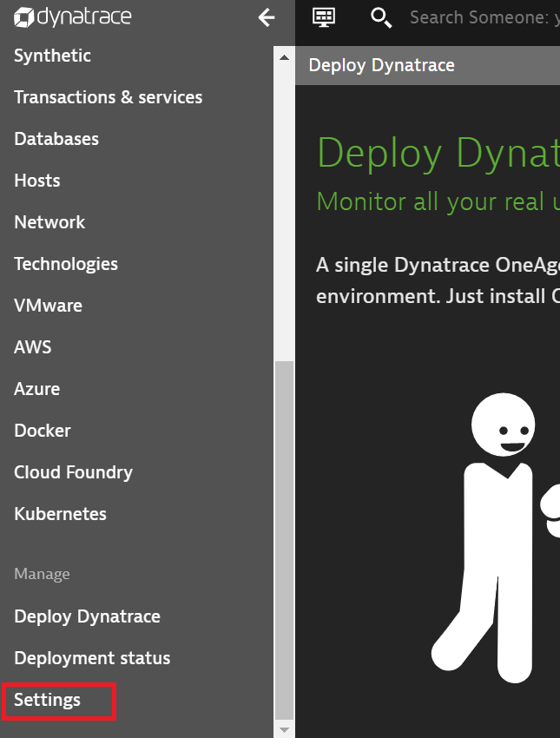Viewport: 560px width, 738px height.
Task: Open Settings in the Manage section
Action: (47, 700)
